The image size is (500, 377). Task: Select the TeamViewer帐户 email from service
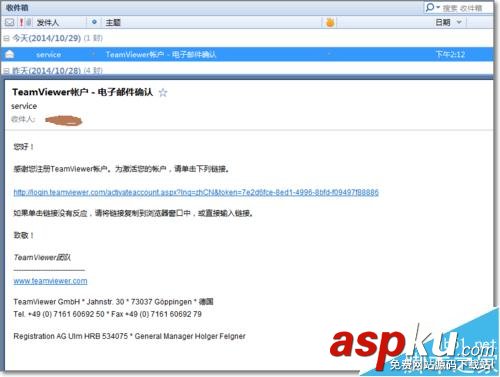[x=247, y=54]
